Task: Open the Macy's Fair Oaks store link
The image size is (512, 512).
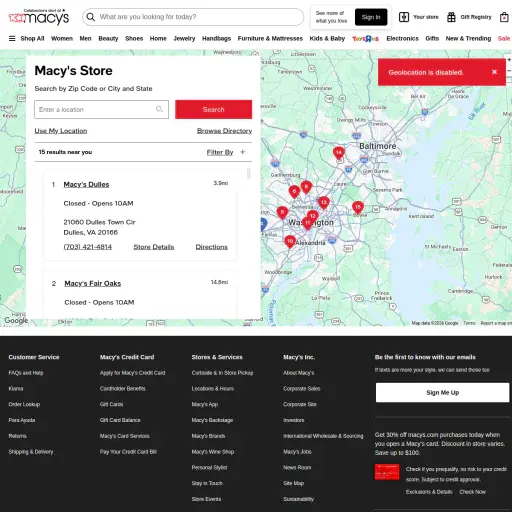Action: [x=93, y=283]
